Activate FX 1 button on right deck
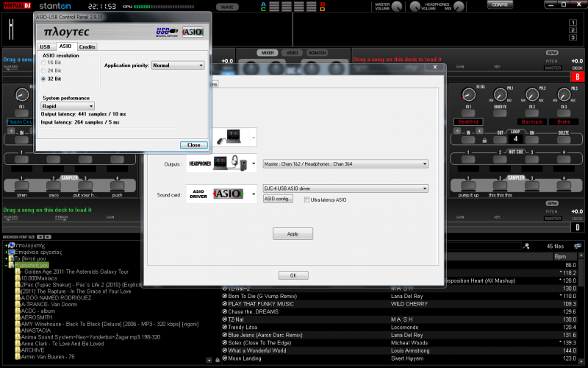The image size is (588, 368). (x=468, y=113)
